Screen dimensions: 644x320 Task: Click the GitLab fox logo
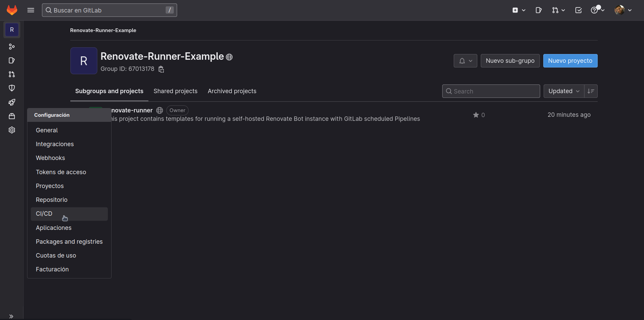pos(12,10)
